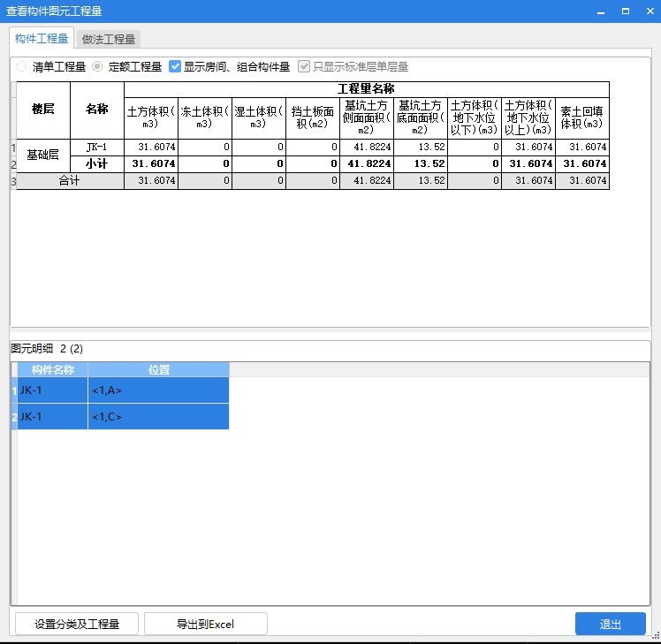
Task: Click 41.8224 in the JK-1 row
Action: pyautogui.click(x=367, y=148)
